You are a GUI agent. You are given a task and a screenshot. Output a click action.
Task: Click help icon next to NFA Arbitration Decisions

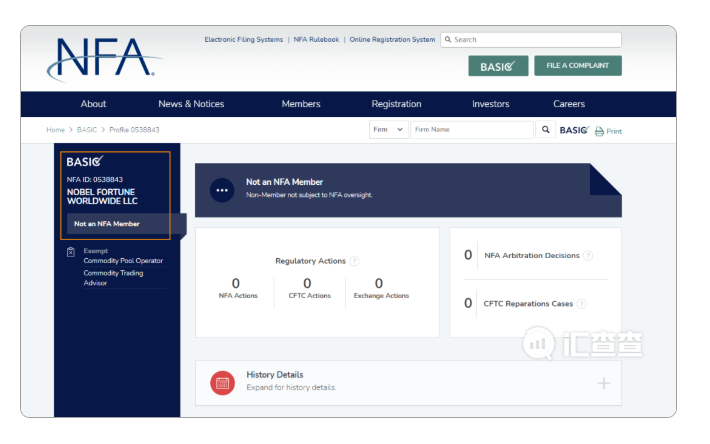coord(588,256)
